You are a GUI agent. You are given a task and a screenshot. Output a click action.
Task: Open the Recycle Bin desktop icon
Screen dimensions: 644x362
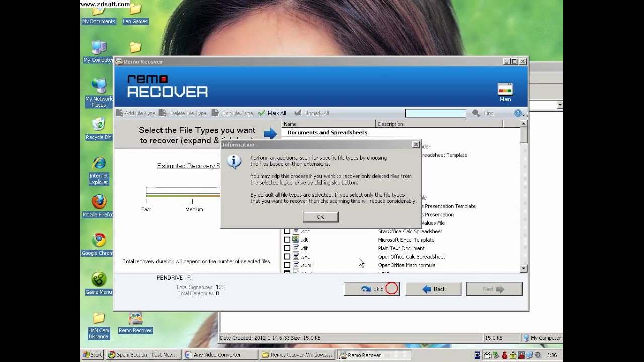click(x=99, y=129)
